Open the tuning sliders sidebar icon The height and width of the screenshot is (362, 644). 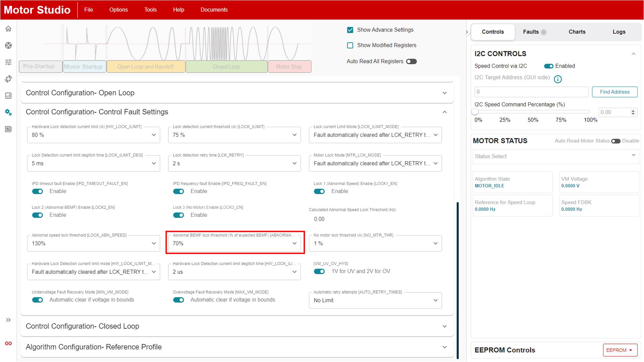click(8, 62)
